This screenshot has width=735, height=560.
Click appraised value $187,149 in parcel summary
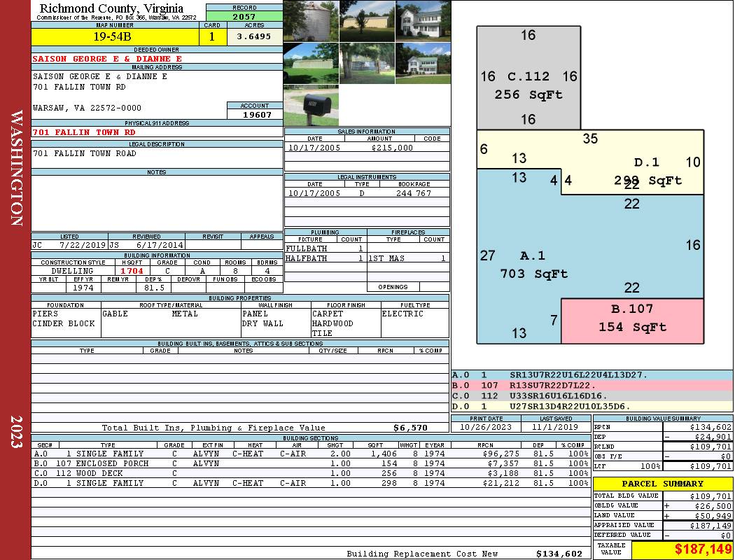coord(710,526)
